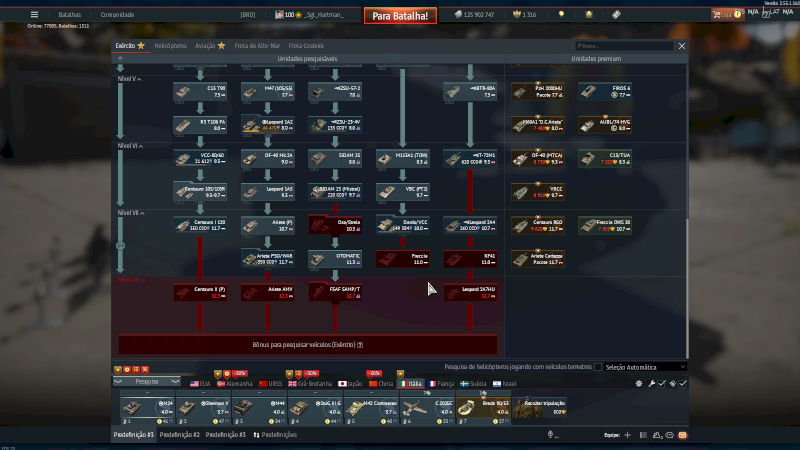Click the Para Batalha! button
This screenshot has width=800, height=450.
[x=400, y=16]
